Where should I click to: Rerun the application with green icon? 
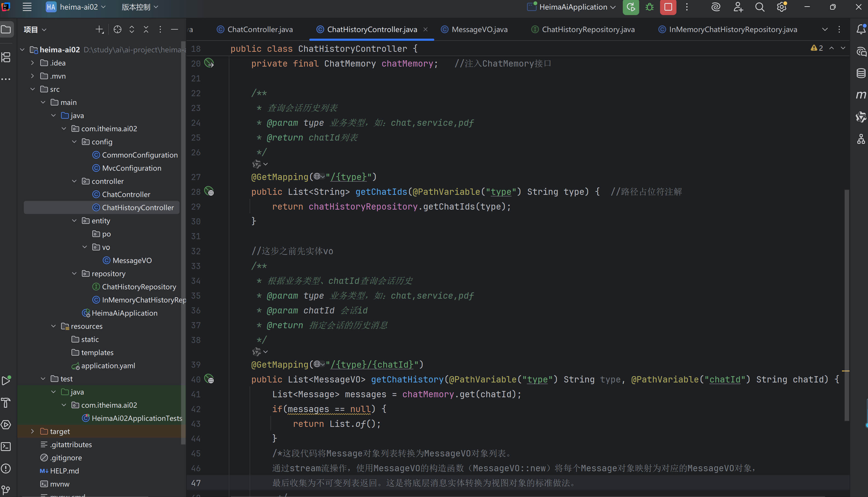(630, 7)
